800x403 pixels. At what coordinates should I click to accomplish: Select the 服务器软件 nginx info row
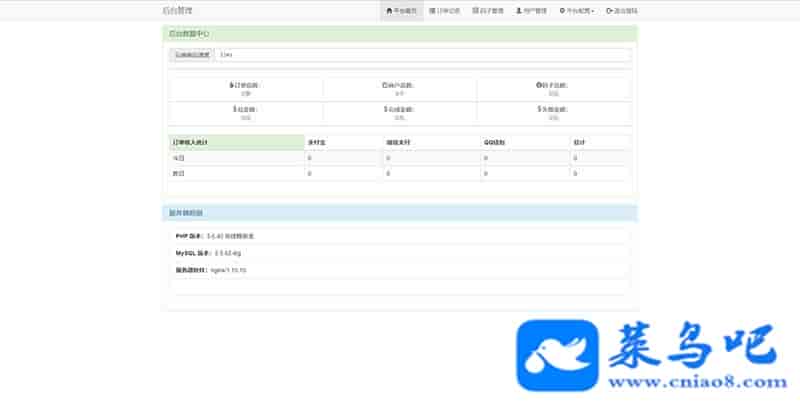(x=400, y=270)
